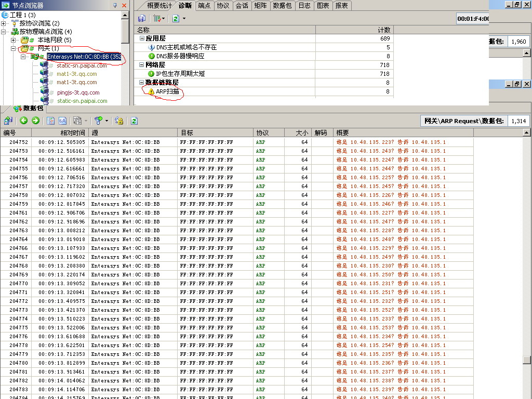
Task: Go to next packet with green forward arrow
Action: pyautogui.click(x=35, y=121)
